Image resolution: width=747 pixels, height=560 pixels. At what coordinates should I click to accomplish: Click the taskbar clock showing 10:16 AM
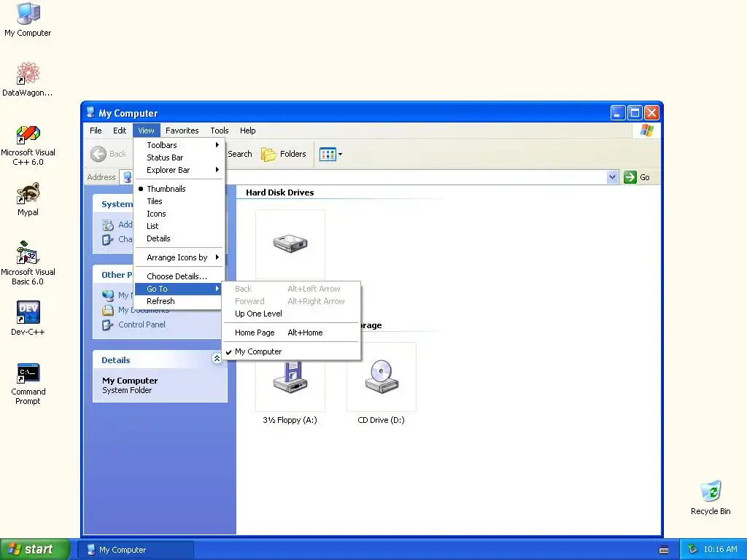click(x=720, y=550)
